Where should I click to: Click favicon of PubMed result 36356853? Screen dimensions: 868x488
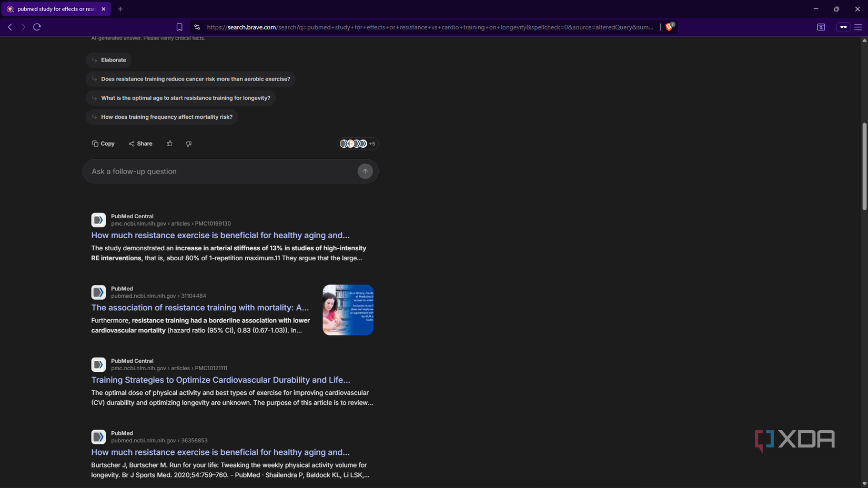tap(98, 437)
